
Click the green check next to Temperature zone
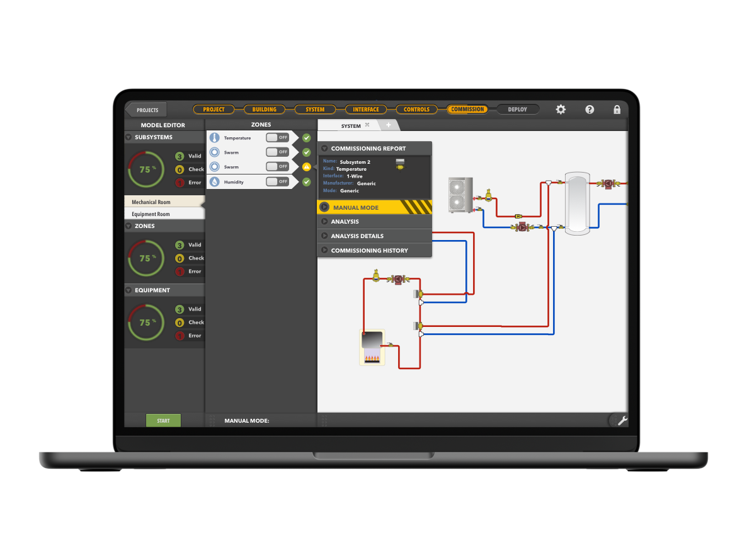point(306,137)
